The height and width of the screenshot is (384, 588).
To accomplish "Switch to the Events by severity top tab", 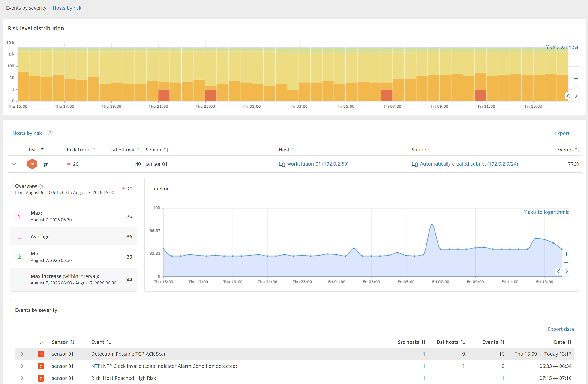I will (x=26, y=8).
